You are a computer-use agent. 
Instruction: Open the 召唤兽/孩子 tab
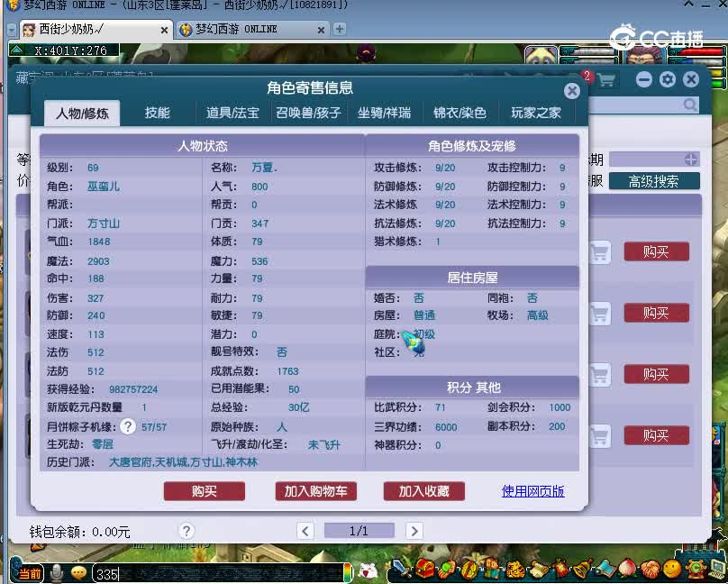tap(308, 113)
